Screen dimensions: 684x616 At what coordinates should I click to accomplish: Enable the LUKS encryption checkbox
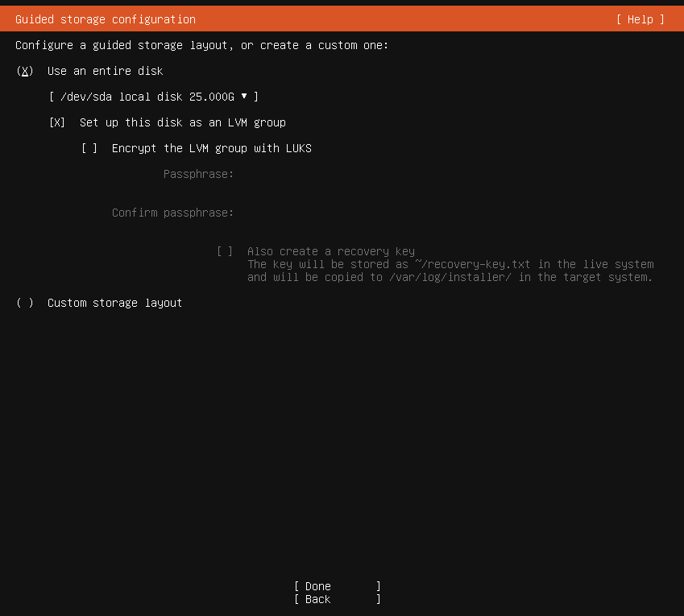point(89,148)
